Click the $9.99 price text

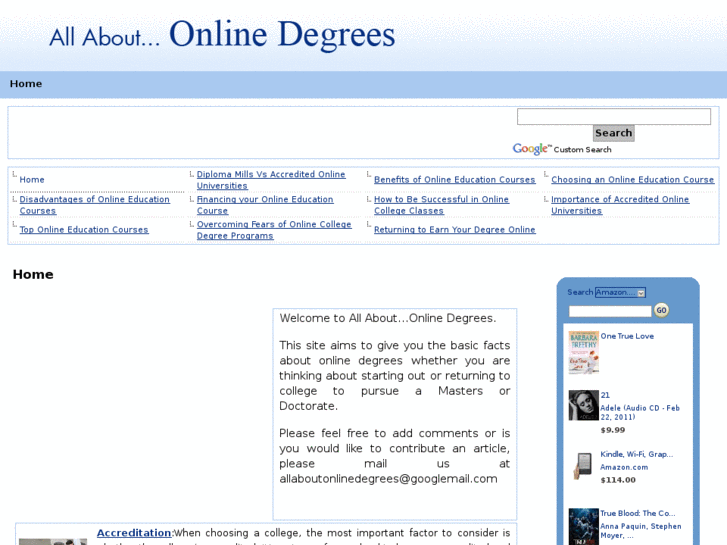pos(612,430)
